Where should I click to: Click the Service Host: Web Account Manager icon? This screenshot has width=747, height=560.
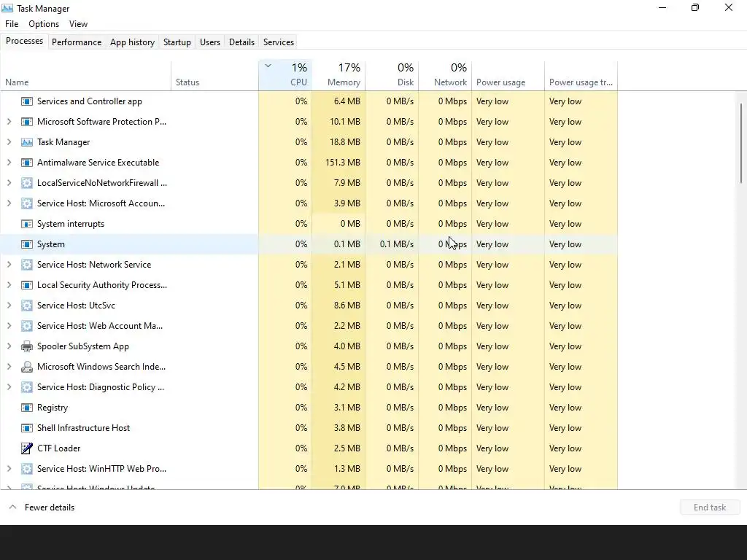click(x=27, y=326)
